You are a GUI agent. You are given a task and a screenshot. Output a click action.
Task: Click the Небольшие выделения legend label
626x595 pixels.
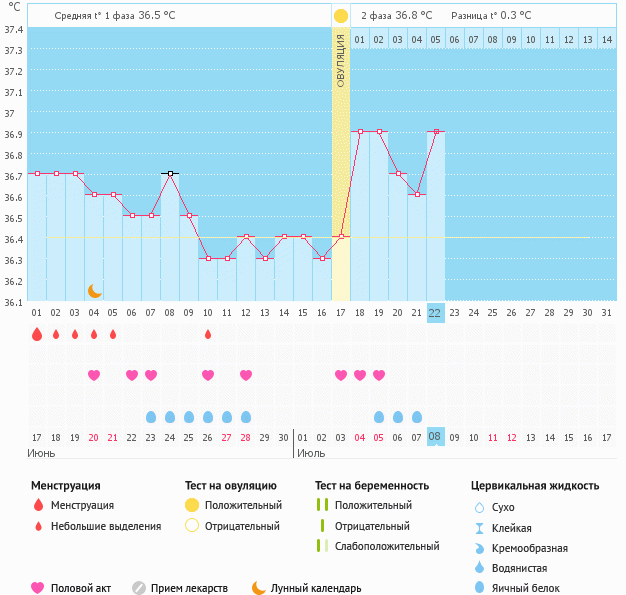point(106,526)
